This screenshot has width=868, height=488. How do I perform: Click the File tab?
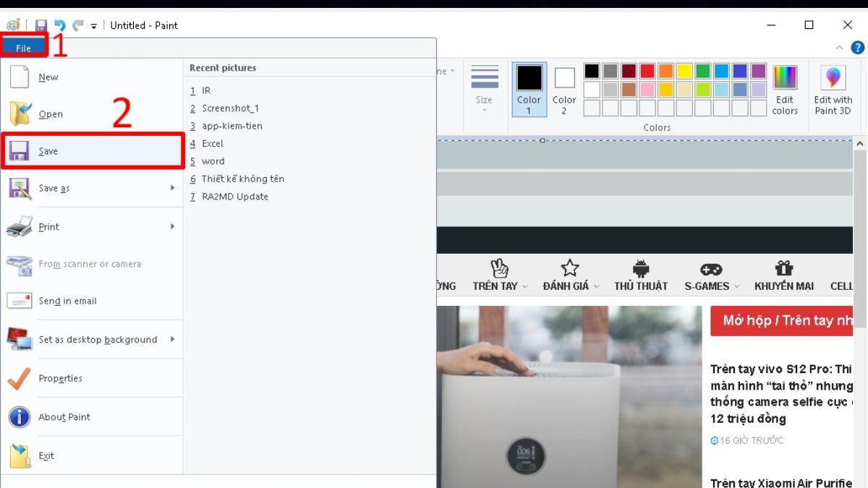coord(23,48)
